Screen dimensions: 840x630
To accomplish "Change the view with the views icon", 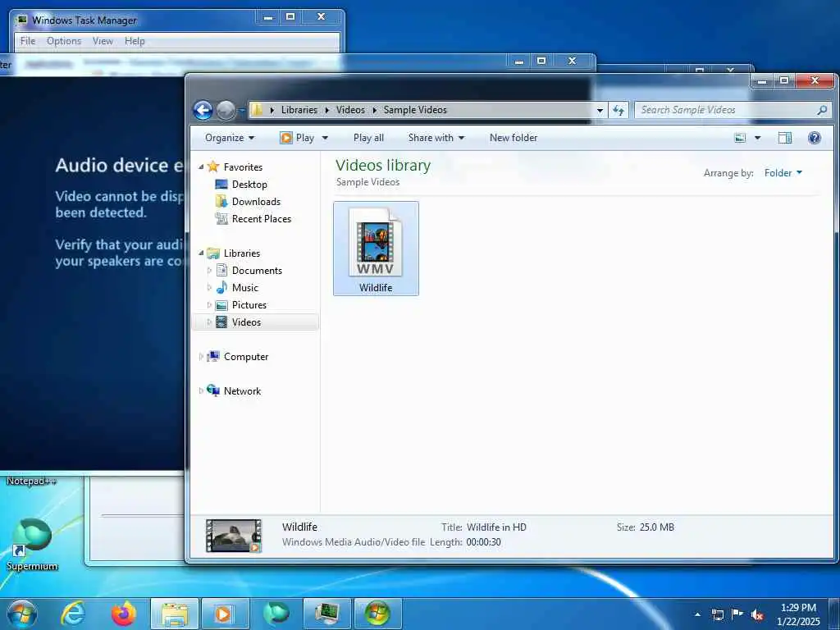I will point(740,138).
